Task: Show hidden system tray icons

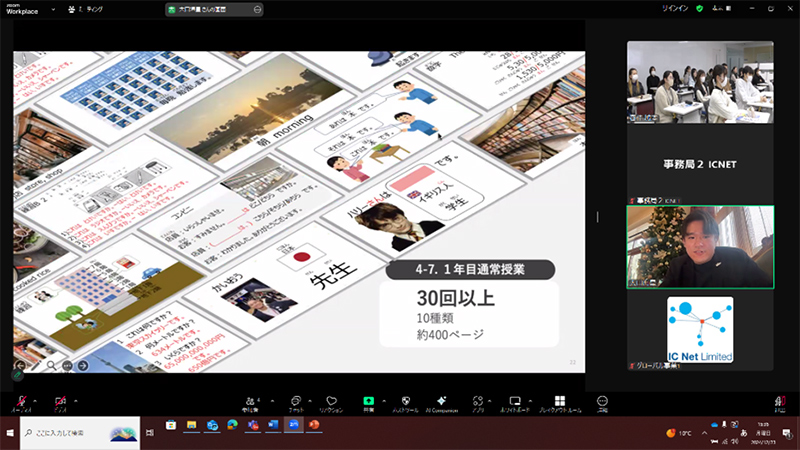Action: [x=704, y=433]
